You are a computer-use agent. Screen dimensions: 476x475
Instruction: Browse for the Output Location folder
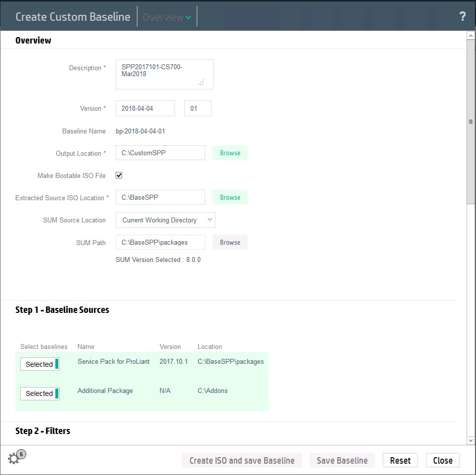(x=230, y=153)
